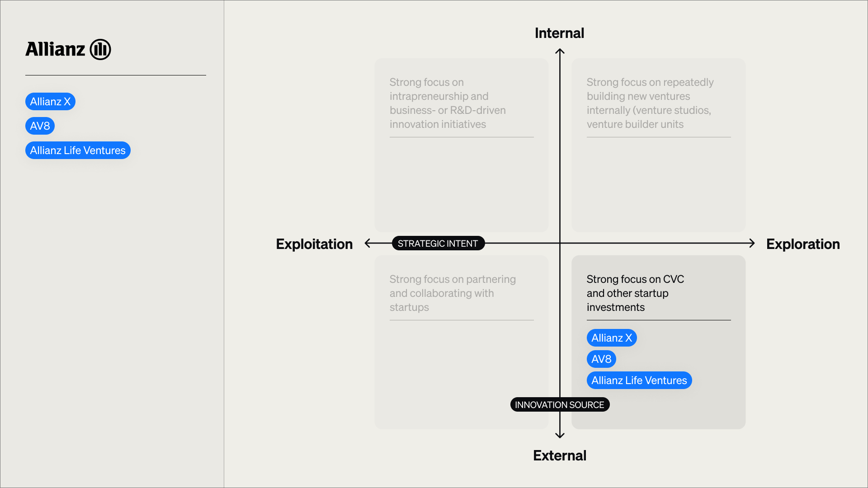The height and width of the screenshot is (488, 868).
Task: Select the intrapreneurship and R&D quadrant card
Action: point(461,145)
